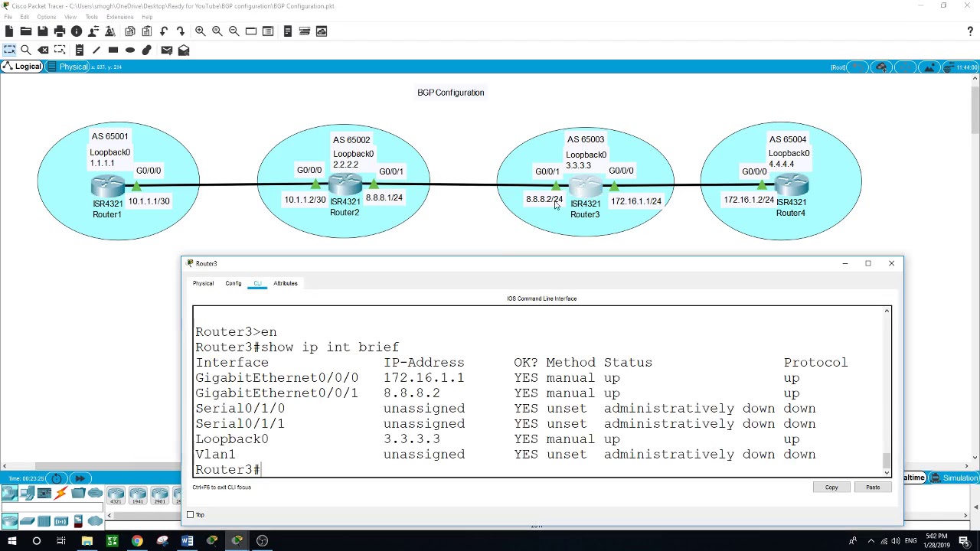The height and width of the screenshot is (551, 980).
Task: Click Paste button in CLI window
Action: [873, 487]
